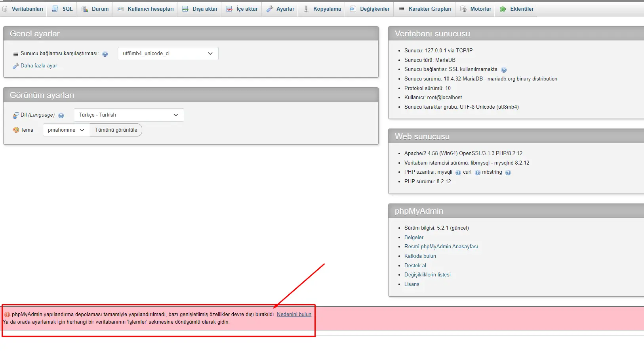Select the Sunucu karakter grubu UTF-8 line
644x351 pixels.
461,107
